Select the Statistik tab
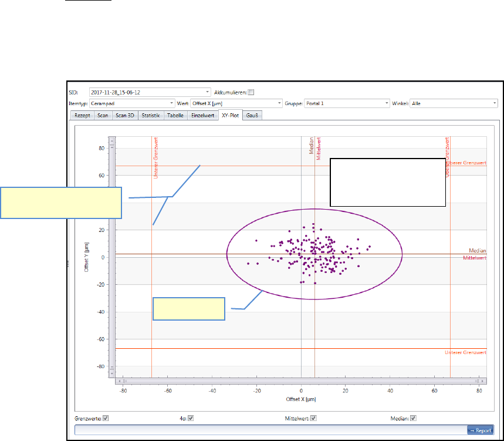The height and width of the screenshot is (441, 504). pyautogui.click(x=151, y=116)
